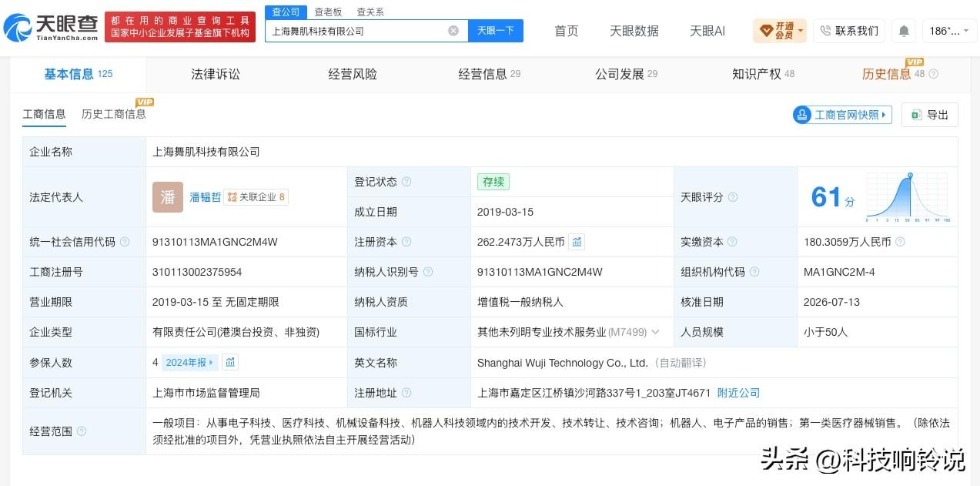Select the organization code MA1GNC2M-4
980x486 pixels.
(x=839, y=272)
